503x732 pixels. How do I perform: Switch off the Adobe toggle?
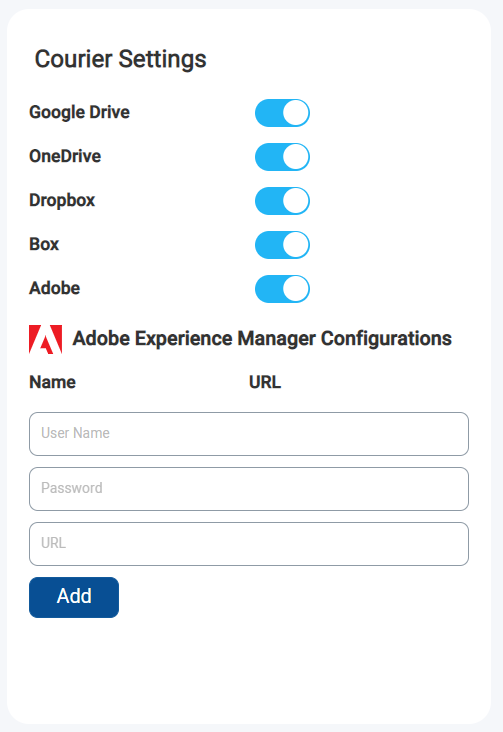(282, 289)
